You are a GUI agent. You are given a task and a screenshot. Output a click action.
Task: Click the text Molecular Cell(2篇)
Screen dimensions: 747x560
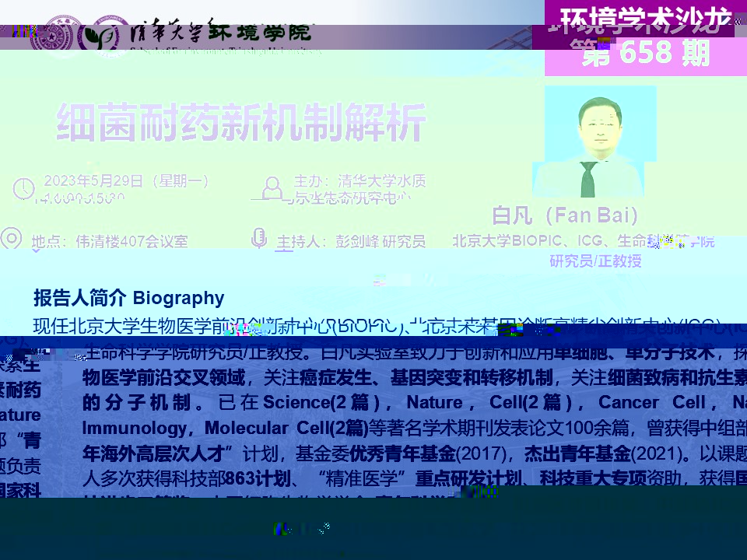tap(286, 428)
